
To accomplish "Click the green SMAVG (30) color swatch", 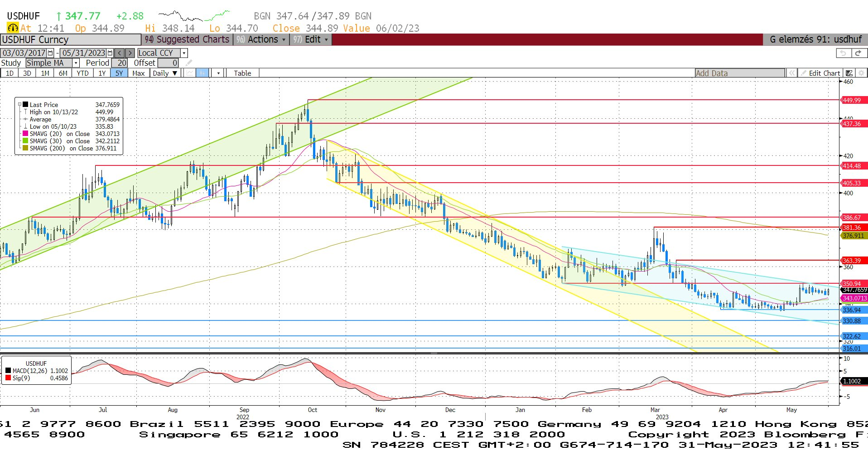I will [26, 141].
